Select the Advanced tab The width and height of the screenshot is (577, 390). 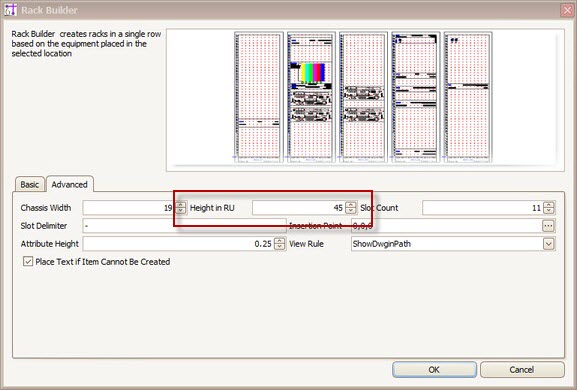coord(70,184)
